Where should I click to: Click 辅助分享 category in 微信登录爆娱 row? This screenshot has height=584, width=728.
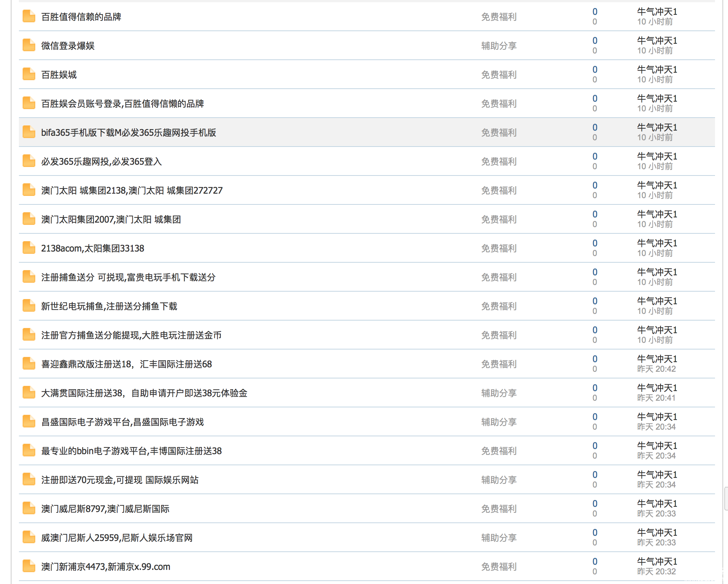pos(499,46)
